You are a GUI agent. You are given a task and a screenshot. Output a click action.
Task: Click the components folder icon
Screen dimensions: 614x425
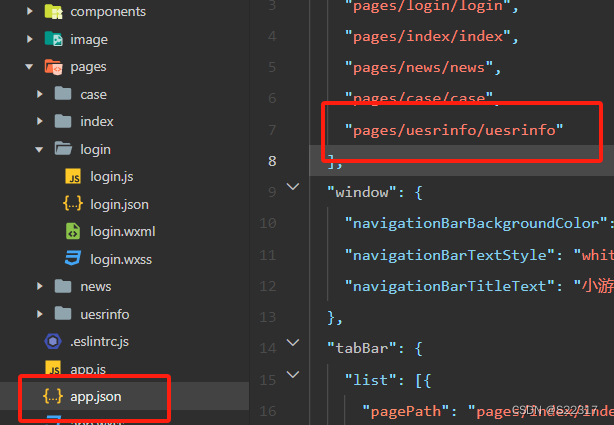click(54, 12)
